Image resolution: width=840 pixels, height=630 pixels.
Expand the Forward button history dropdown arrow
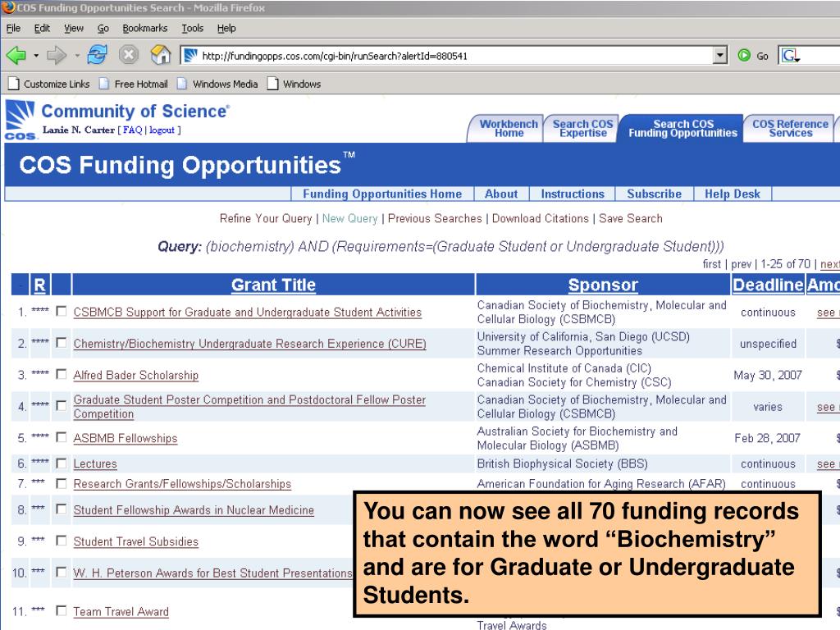76,56
